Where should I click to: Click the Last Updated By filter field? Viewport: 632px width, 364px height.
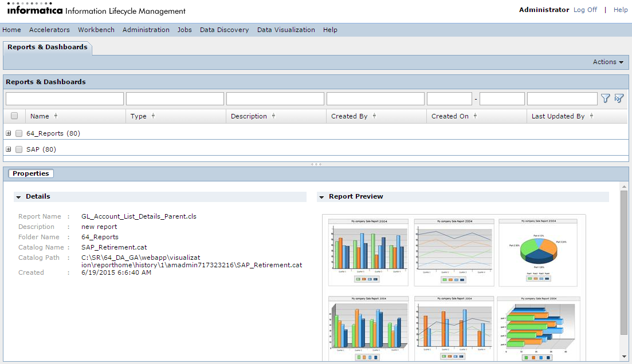pyautogui.click(x=562, y=98)
